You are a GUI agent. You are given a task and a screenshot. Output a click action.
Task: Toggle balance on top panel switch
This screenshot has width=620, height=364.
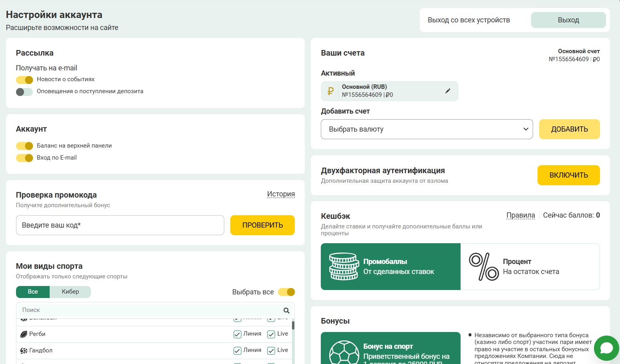[x=24, y=146]
